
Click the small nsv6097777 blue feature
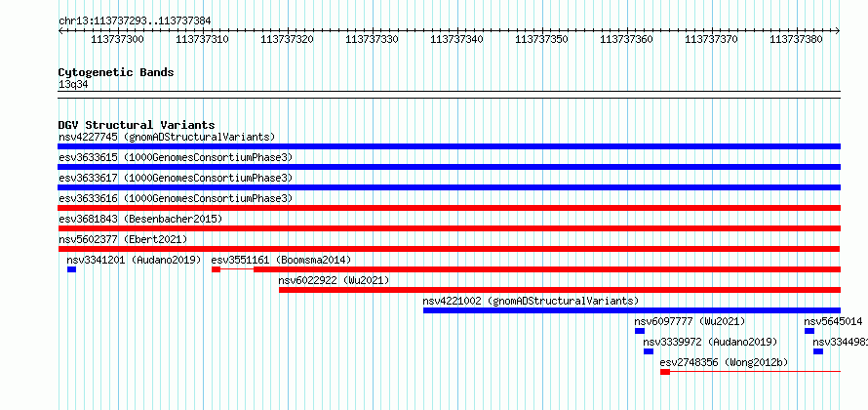pos(640,331)
